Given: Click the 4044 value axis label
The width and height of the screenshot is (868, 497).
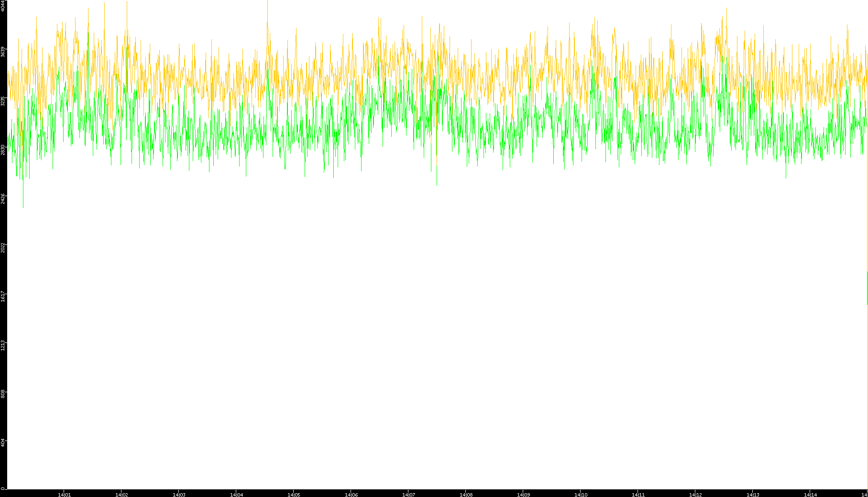Looking at the screenshot, I should [3, 5].
